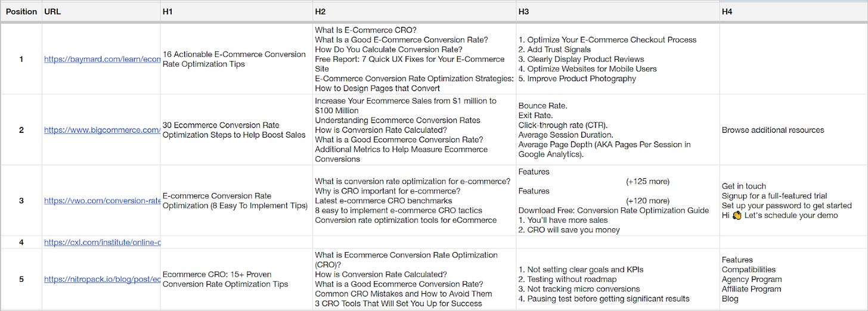Select the H3 column header

618,11
